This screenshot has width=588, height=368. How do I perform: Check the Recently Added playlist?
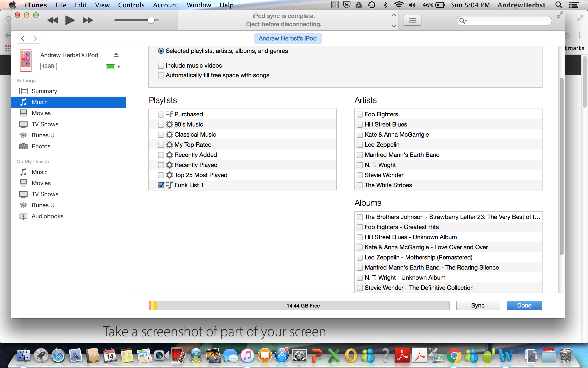pyautogui.click(x=161, y=155)
